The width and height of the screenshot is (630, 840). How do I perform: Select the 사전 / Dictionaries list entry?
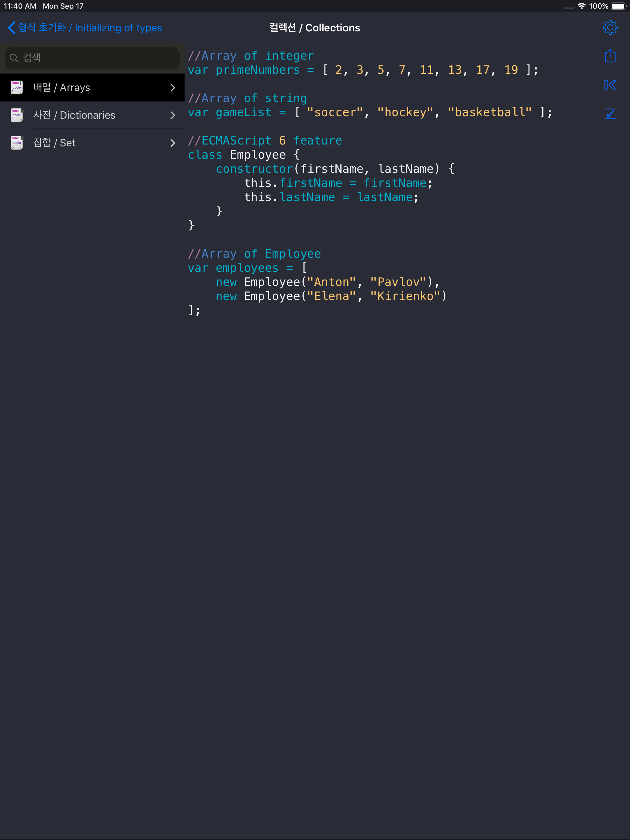[74, 115]
